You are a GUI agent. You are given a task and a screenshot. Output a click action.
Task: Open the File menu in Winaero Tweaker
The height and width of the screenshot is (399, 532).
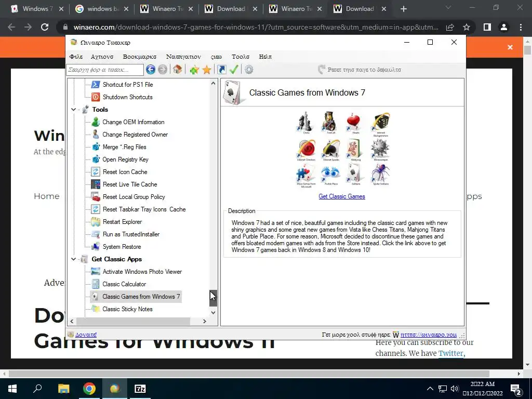[76, 57]
